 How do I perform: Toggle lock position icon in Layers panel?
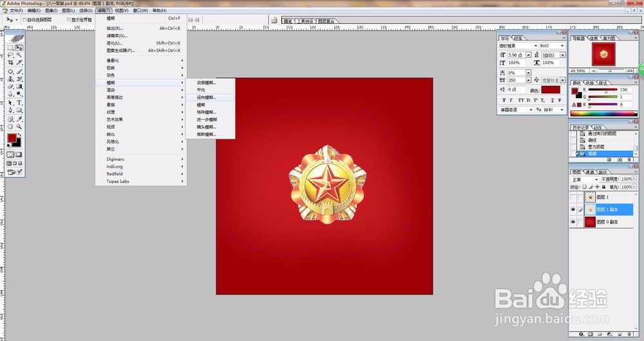597,187
